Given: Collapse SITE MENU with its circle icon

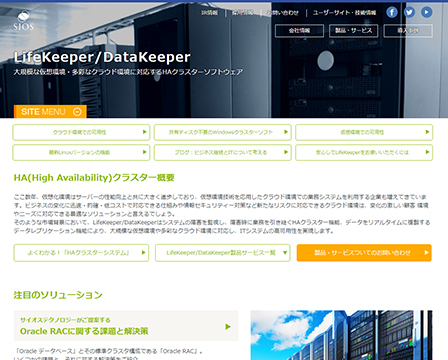Looking at the screenshot, I should click(x=77, y=112).
